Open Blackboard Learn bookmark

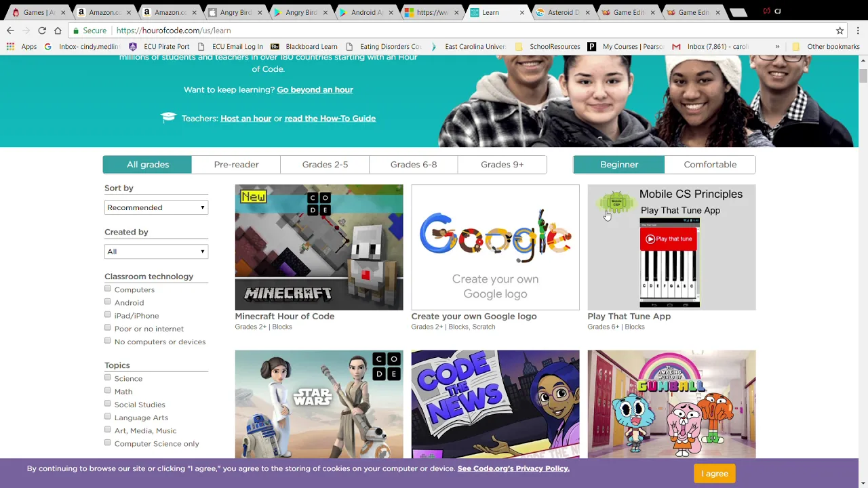(x=304, y=47)
